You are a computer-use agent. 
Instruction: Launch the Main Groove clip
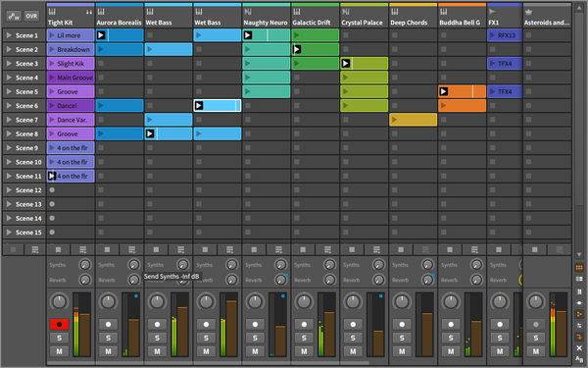click(52, 78)
